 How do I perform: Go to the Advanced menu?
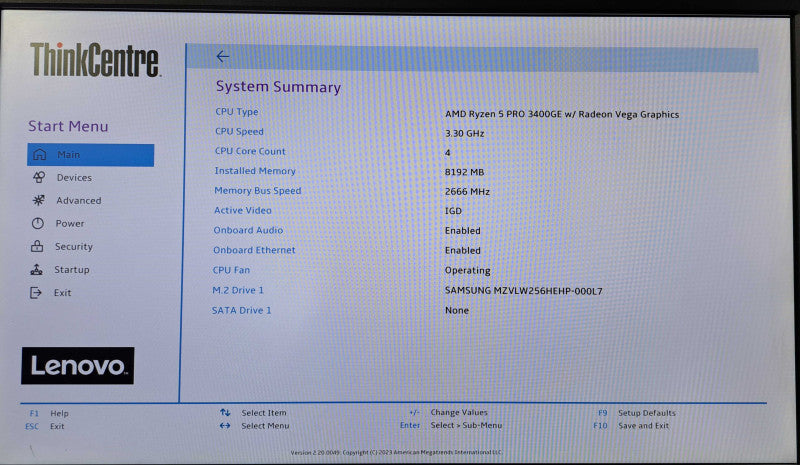79,201
